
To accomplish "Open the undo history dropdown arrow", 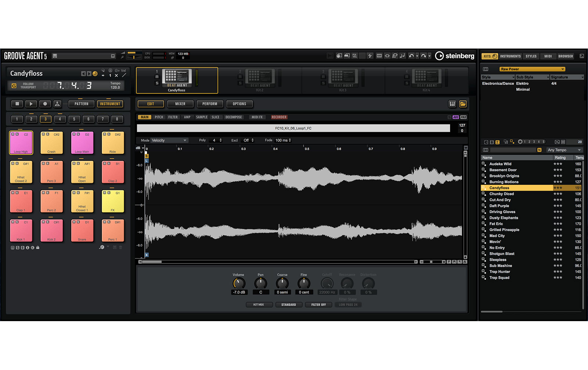I will [417, 56].
